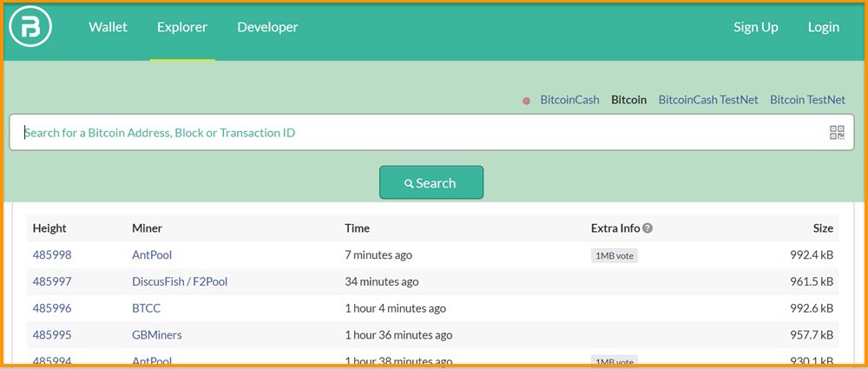Image resolution: width=868 pixels, height=369 pixels.
Task: Select the '7 minutes ago' time cell
Action: [x=378, y=255]
